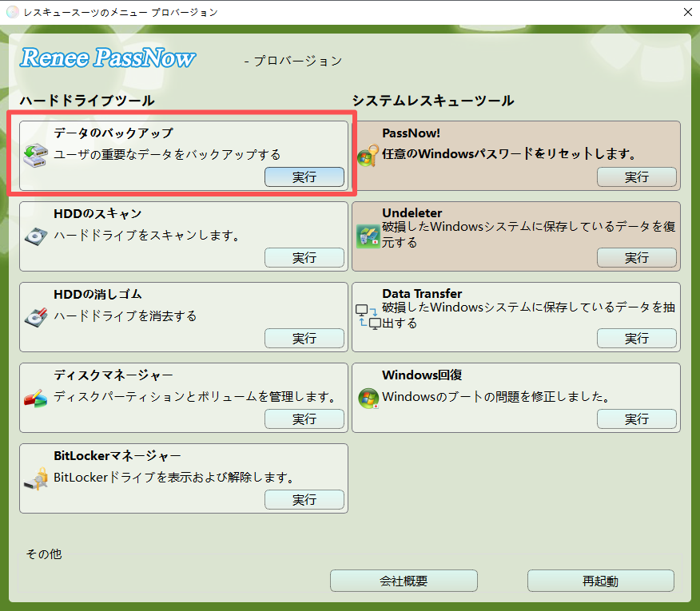Click the HDDのスキャン title text
This screenshot has width=700, height=611.
(x=97, y=214)
